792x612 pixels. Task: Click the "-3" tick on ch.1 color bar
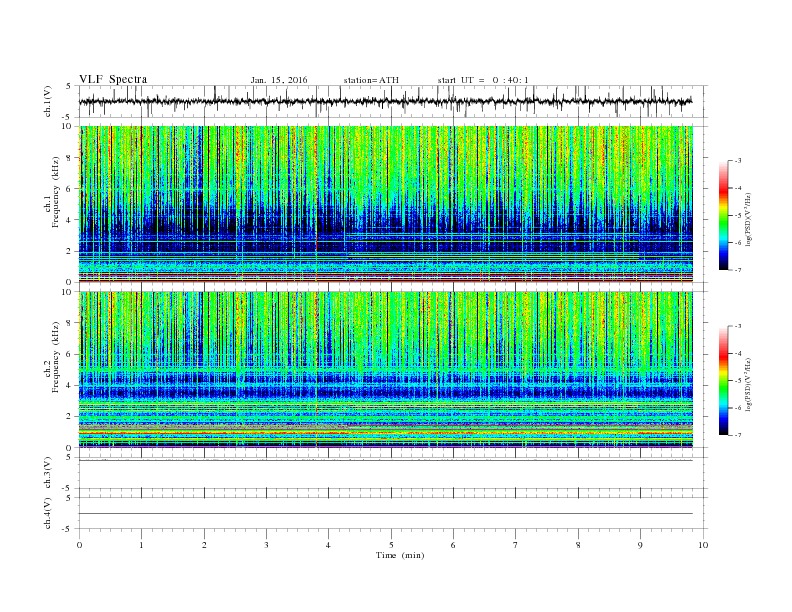tap(738, 161)
